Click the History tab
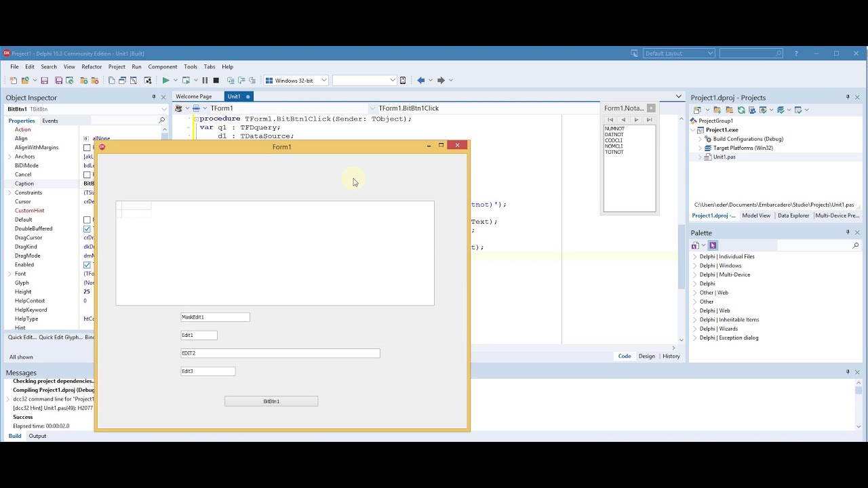868x488 pixels. 671,356
